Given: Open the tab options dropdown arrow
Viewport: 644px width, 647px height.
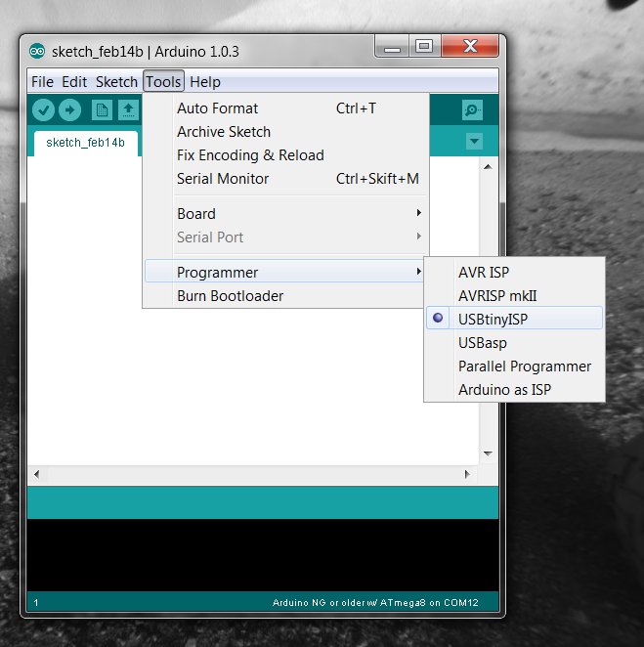Looking at the screenshot, I should tap(474, 141).
